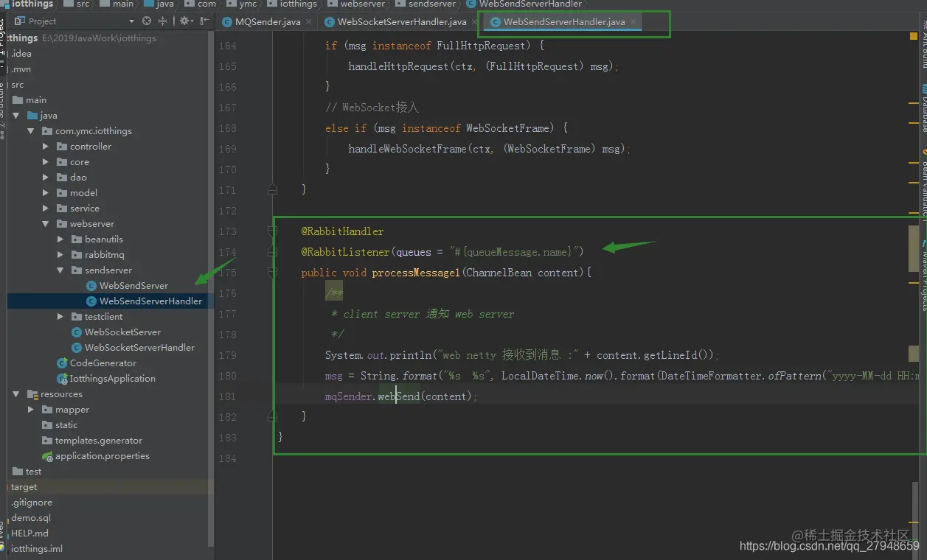Collapse the resources folder

coord(16,394)
